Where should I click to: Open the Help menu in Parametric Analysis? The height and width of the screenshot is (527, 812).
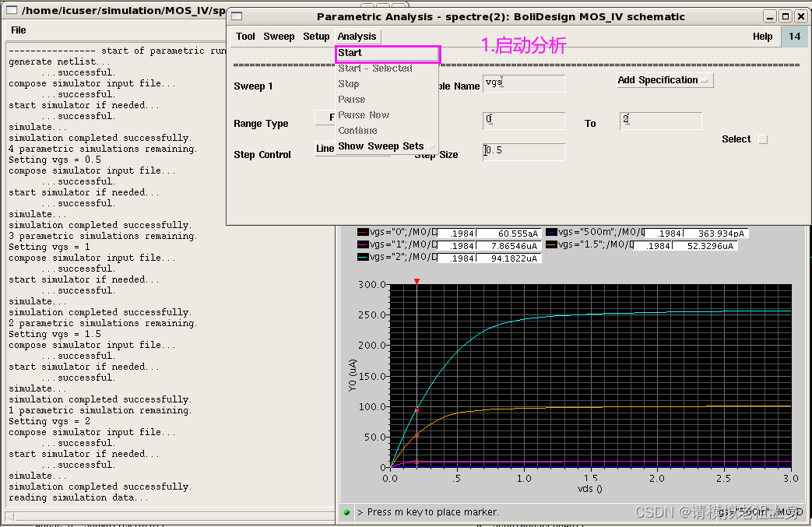[762, 37]
